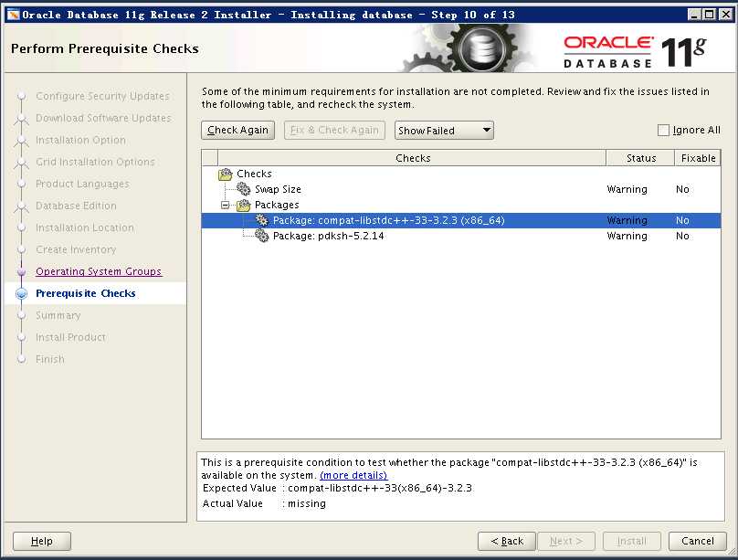The image size is (738, 560).
Task: Click the Create Inventory step
Action: click(76, 250)
